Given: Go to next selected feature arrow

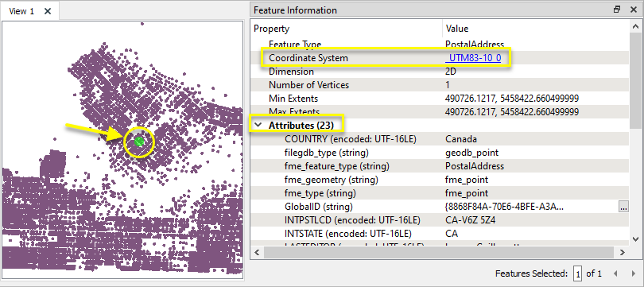Looking at the screenshot, I should (x=633, y=273).
